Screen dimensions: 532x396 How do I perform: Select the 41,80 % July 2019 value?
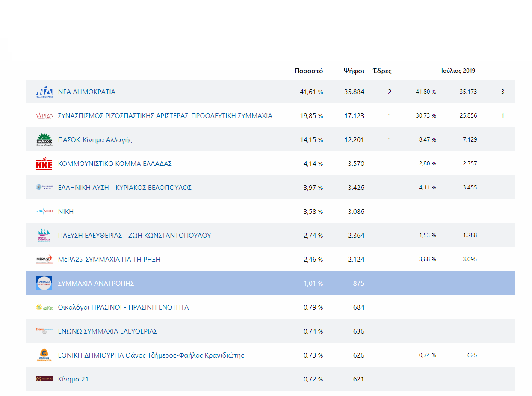point(426,92)
